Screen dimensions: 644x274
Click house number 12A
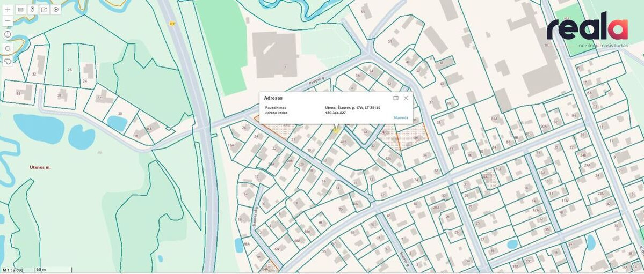pos(536,210)
